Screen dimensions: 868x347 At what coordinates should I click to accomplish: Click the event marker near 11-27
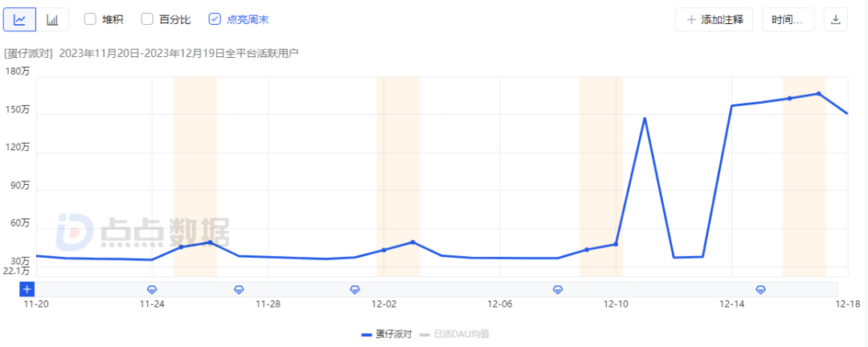coord(239,289)
